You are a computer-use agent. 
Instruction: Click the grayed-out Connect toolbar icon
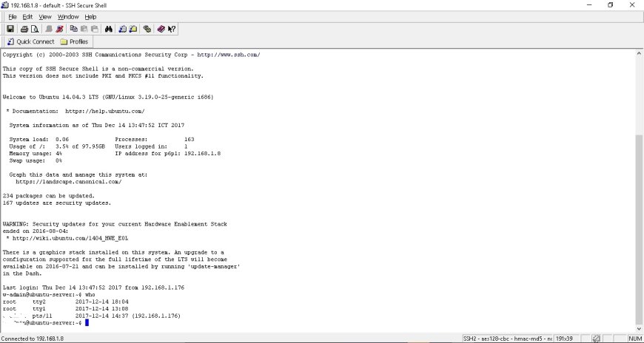(49, 29)
